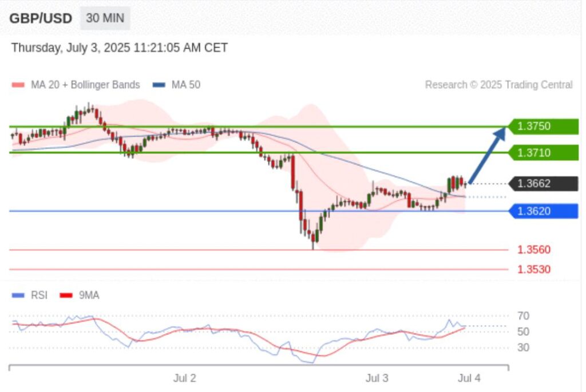Click the 1.3560 red support label

coord(534,250)
